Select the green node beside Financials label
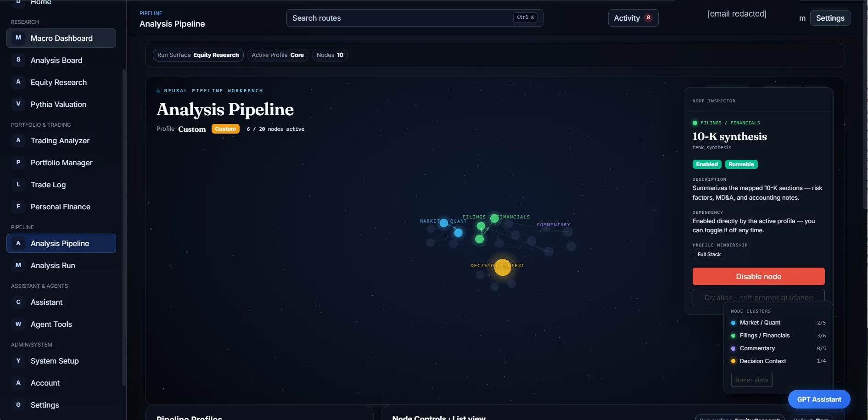Image resolution: width=868 pixels, height=420 pixels. coord(494,218)
